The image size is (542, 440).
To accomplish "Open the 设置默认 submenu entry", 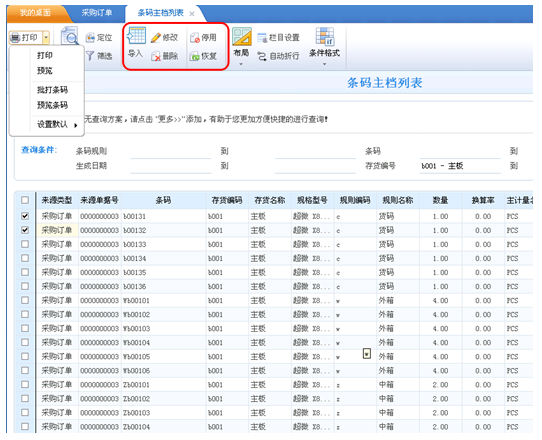I will [57, 124].
